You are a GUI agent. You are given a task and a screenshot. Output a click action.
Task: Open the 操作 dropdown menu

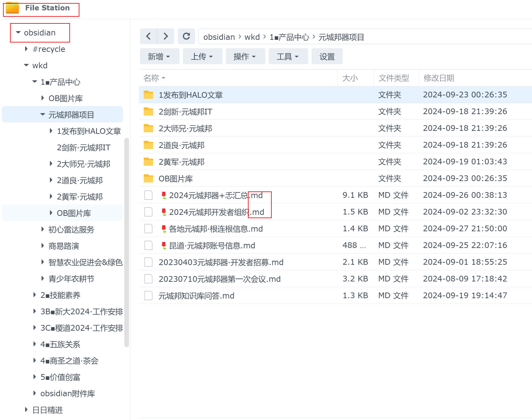click(x=245, y=57)
